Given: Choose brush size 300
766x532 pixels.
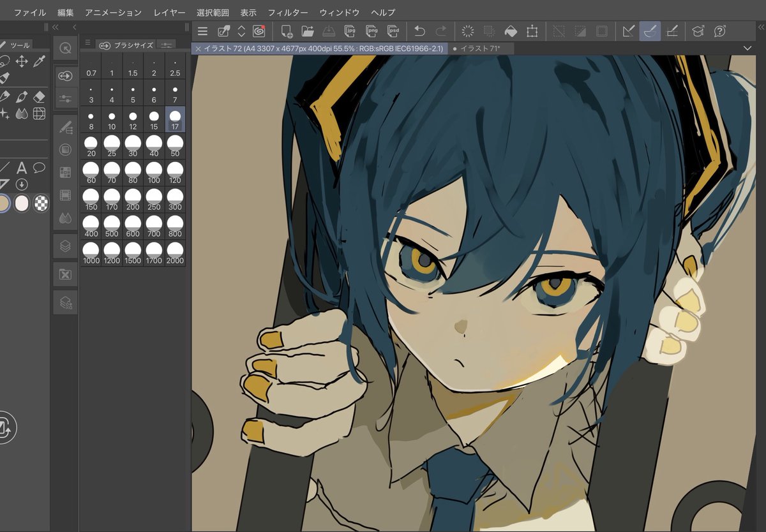Looking at the screenshot, I should tap(175, 200).
